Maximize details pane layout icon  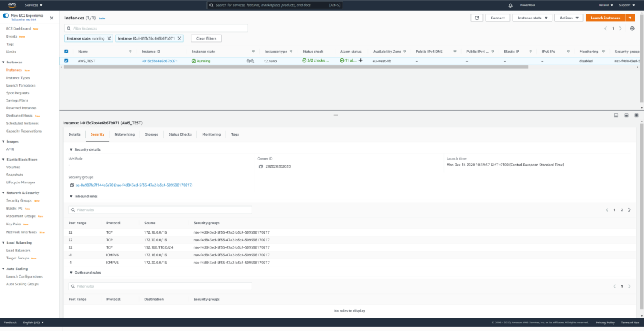point(636,116)
